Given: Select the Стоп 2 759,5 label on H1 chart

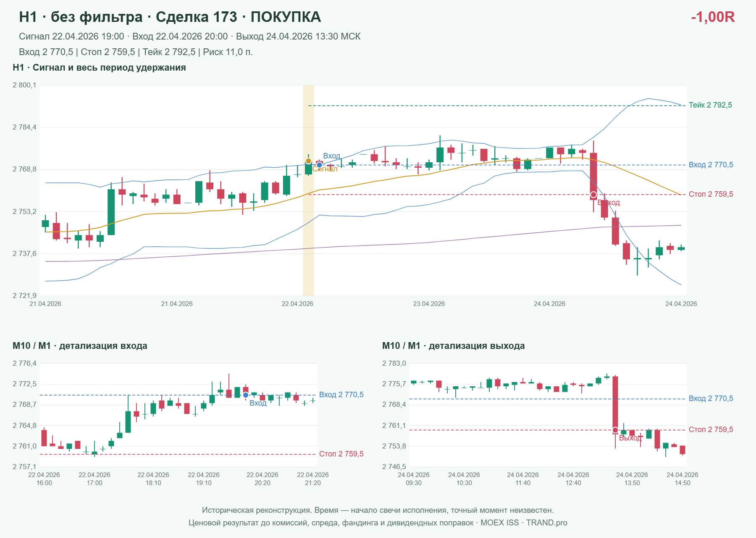Looking at the screenshot, I should 711,194.
